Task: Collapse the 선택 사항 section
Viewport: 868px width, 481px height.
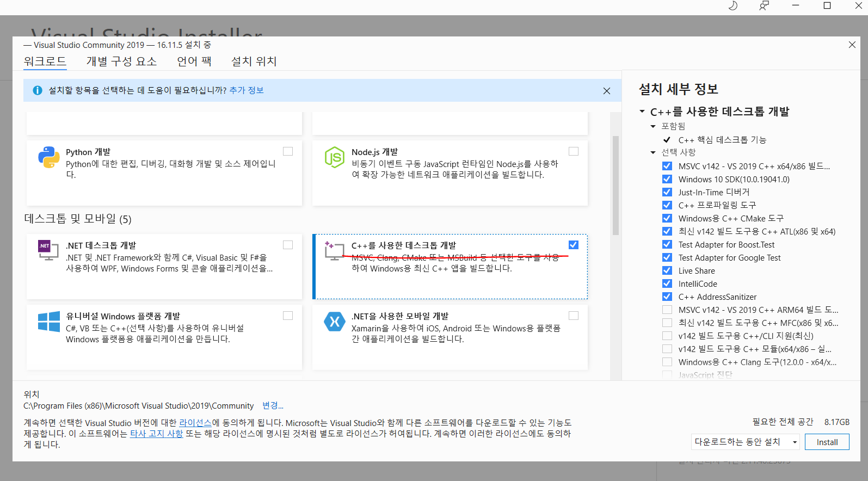Action: [653, 152]
